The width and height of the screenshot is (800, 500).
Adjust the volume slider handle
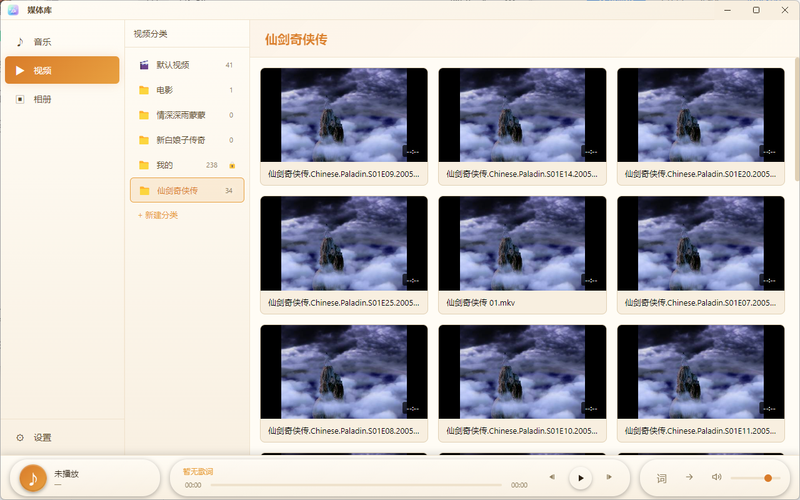click(768, 478)
